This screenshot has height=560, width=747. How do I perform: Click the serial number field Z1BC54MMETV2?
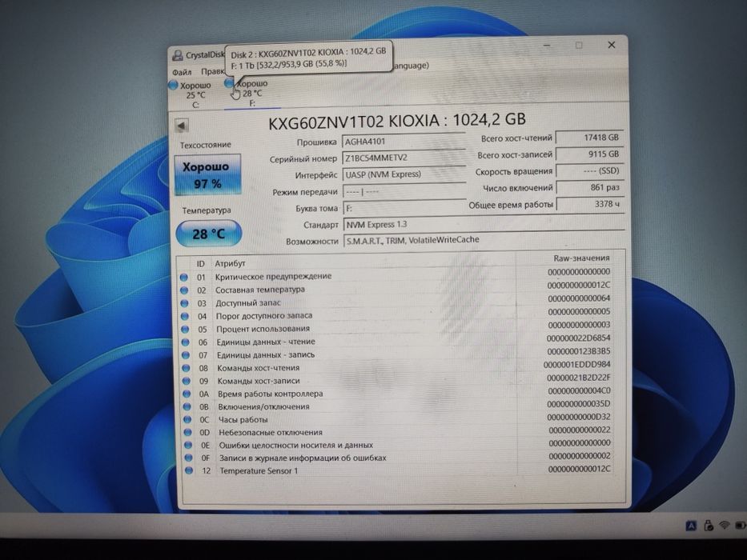tap(403, 158)
